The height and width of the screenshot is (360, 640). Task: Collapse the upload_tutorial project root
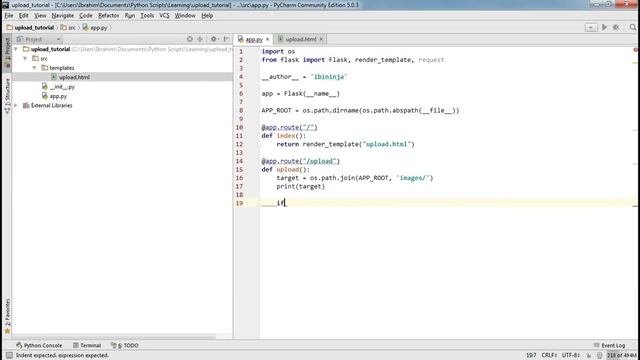[16, 49]
